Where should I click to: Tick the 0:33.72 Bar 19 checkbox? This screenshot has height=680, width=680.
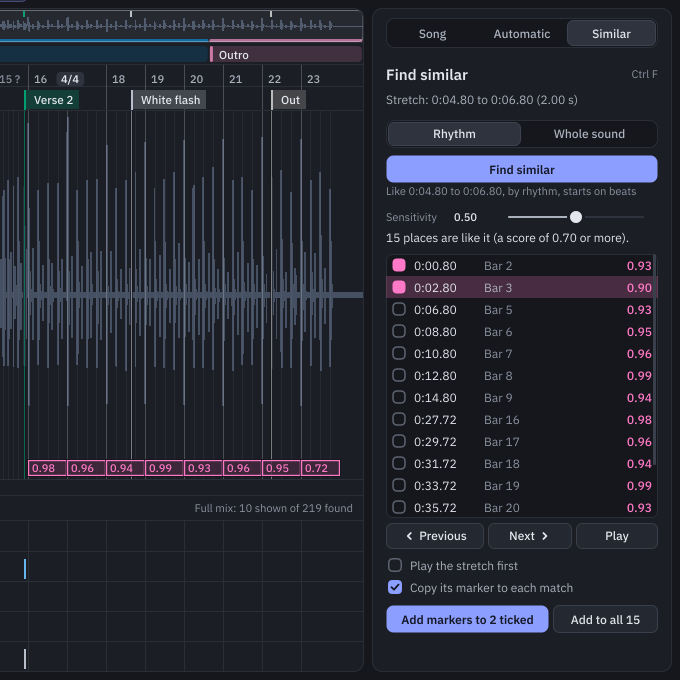399,485
